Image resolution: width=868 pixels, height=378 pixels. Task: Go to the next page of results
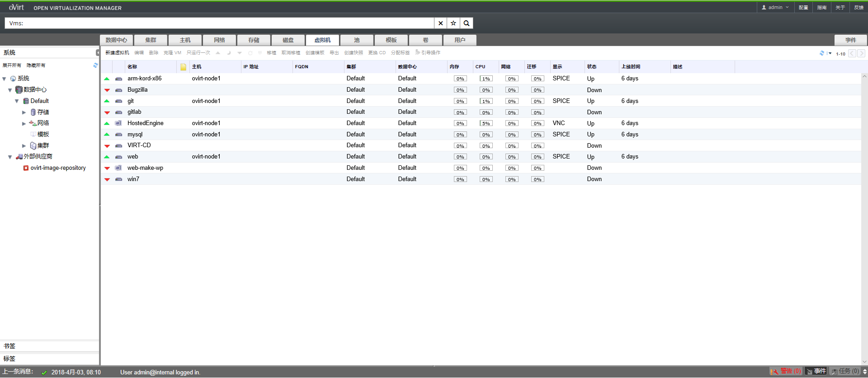point(861,53)
